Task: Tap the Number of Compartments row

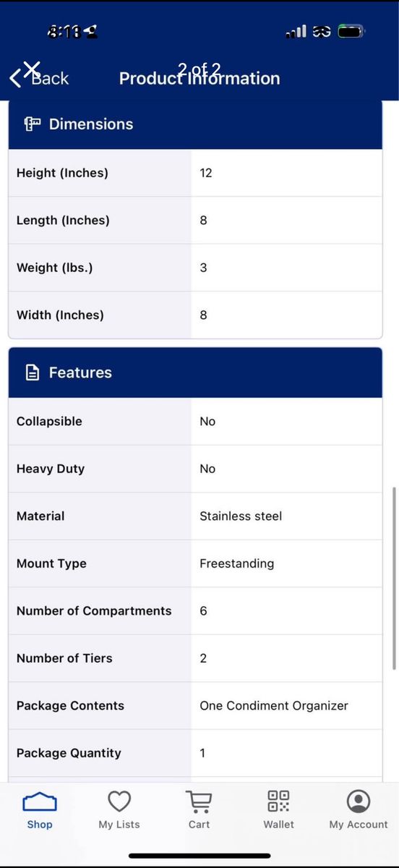Action: (195, 611)
